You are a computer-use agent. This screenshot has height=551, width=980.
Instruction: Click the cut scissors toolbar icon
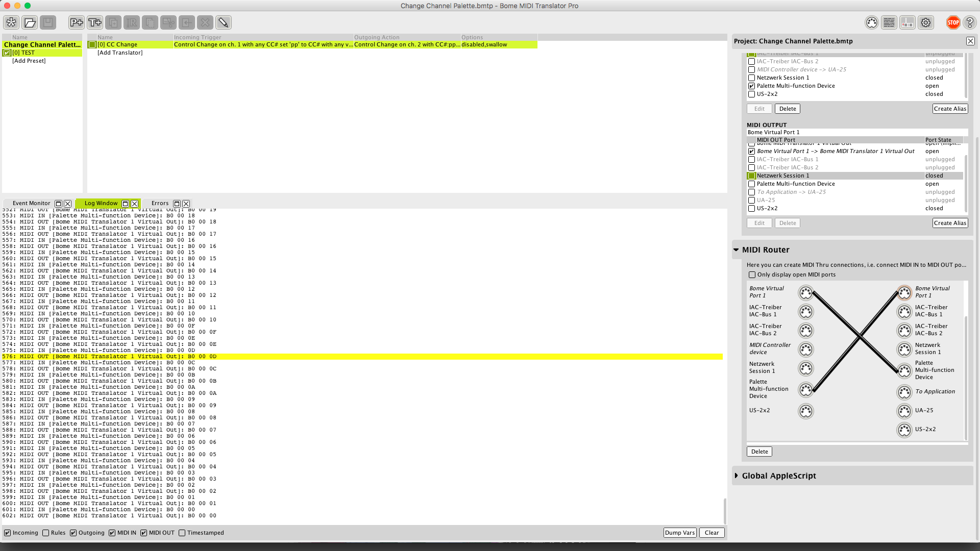click(168, 22)
